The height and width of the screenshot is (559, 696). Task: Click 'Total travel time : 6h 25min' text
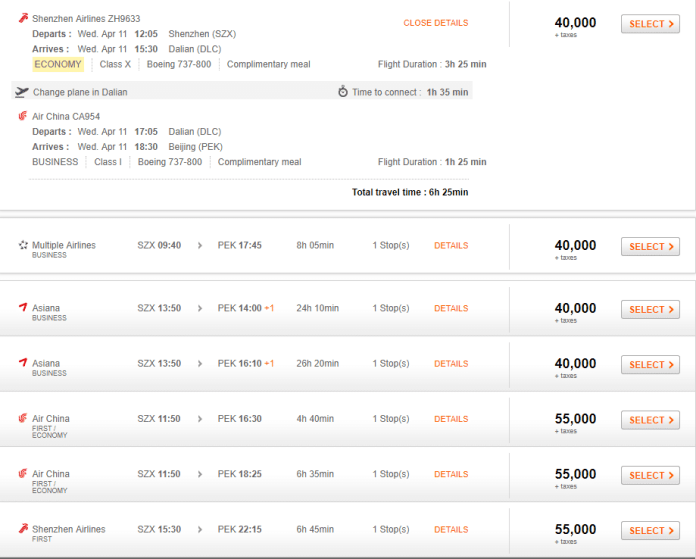tap(410, 192)
